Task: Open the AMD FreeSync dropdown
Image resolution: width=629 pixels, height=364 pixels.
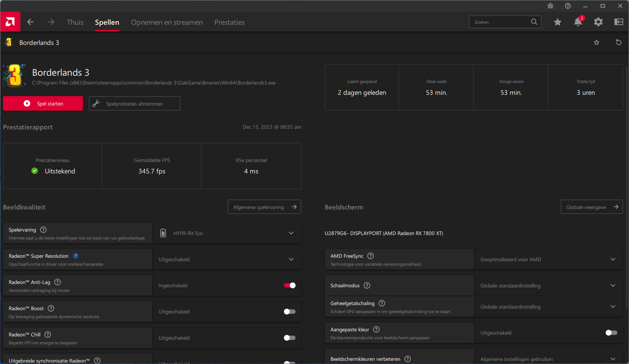Action: tap(549, 259)
